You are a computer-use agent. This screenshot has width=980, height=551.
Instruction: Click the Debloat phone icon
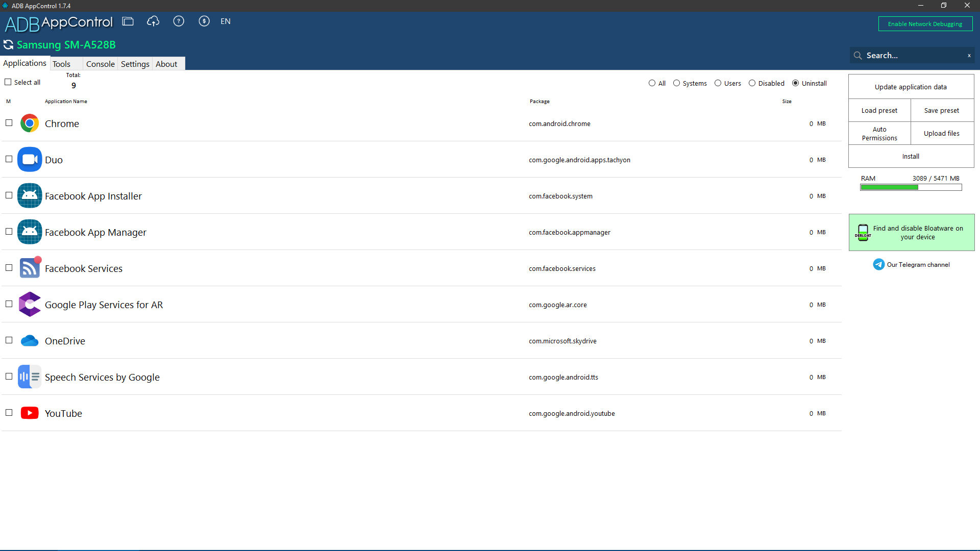[863, 233]
